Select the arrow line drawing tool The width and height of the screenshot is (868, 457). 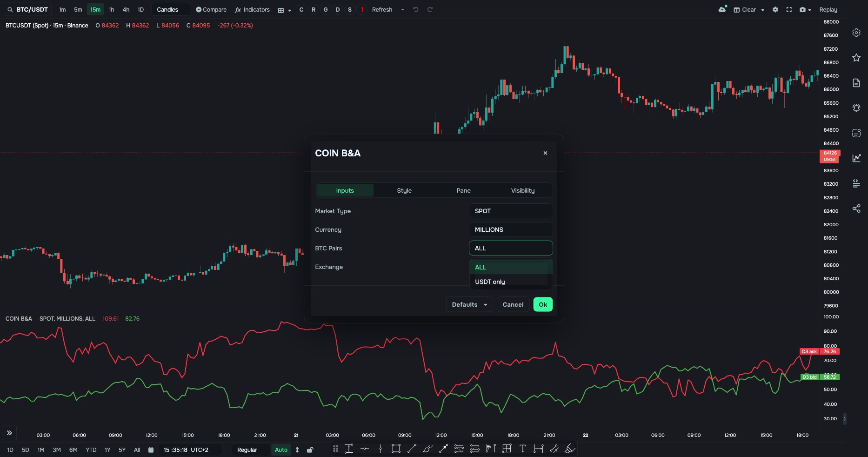point(443,449)
